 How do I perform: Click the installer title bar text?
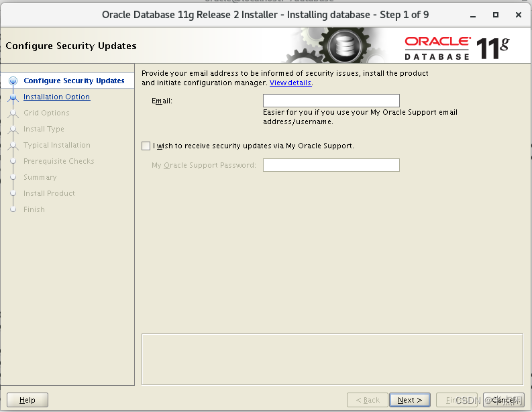(x=265, y=15)
